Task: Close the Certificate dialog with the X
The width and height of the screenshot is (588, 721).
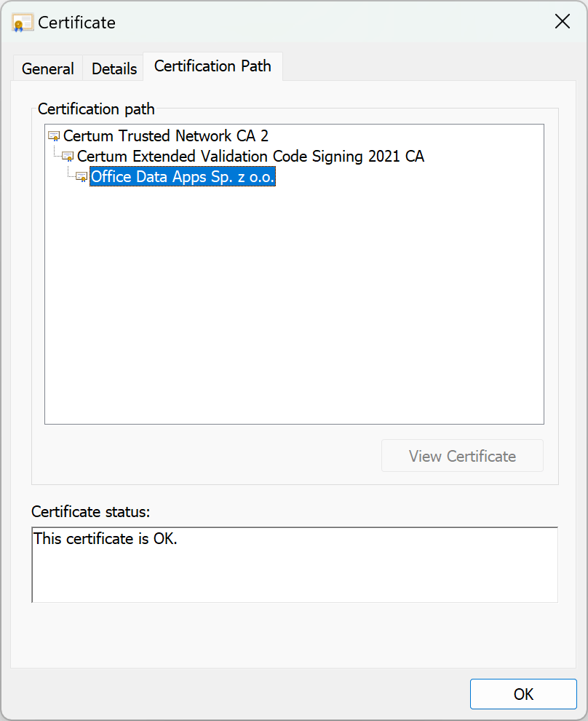Action: pyautogui.click(x=562, y=21)
